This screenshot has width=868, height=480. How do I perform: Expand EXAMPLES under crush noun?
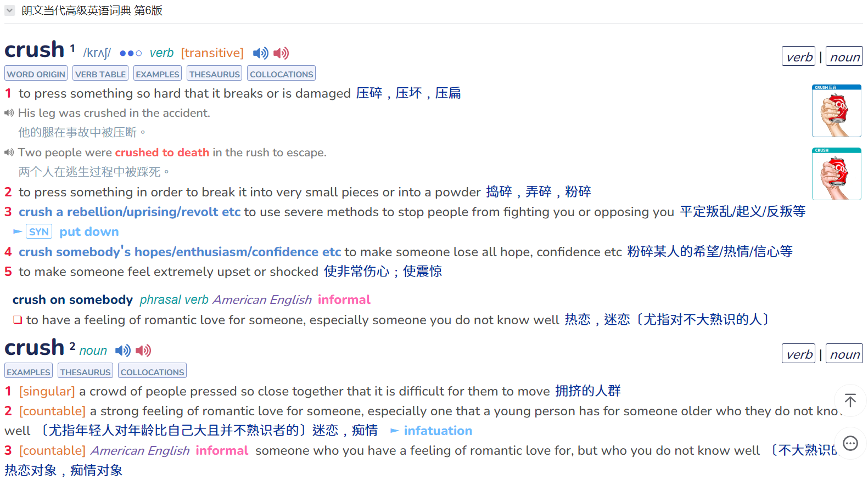(x=29, y=371)
